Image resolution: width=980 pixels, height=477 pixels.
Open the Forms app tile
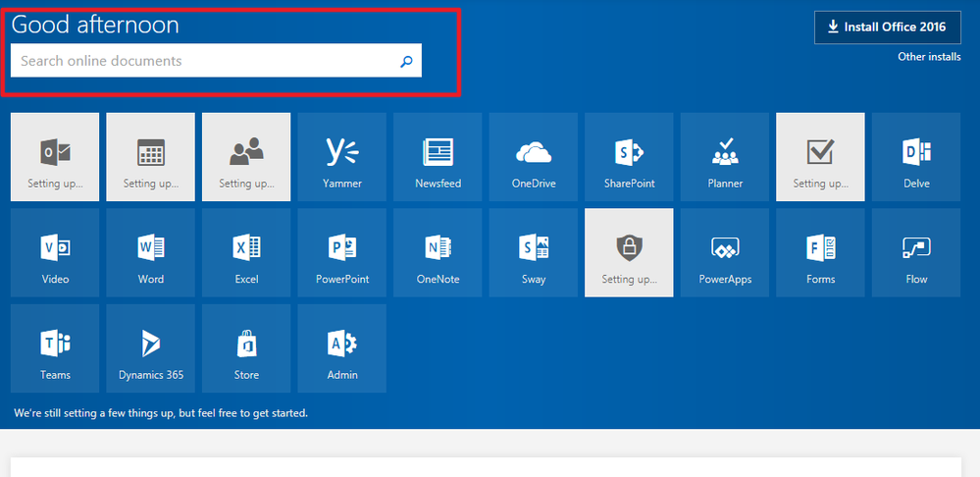click(821, 252)
